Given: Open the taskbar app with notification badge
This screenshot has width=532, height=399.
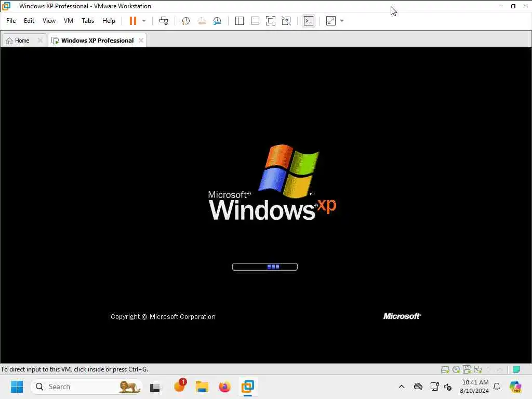Looking at the screenshot, I should click(179, 386).
